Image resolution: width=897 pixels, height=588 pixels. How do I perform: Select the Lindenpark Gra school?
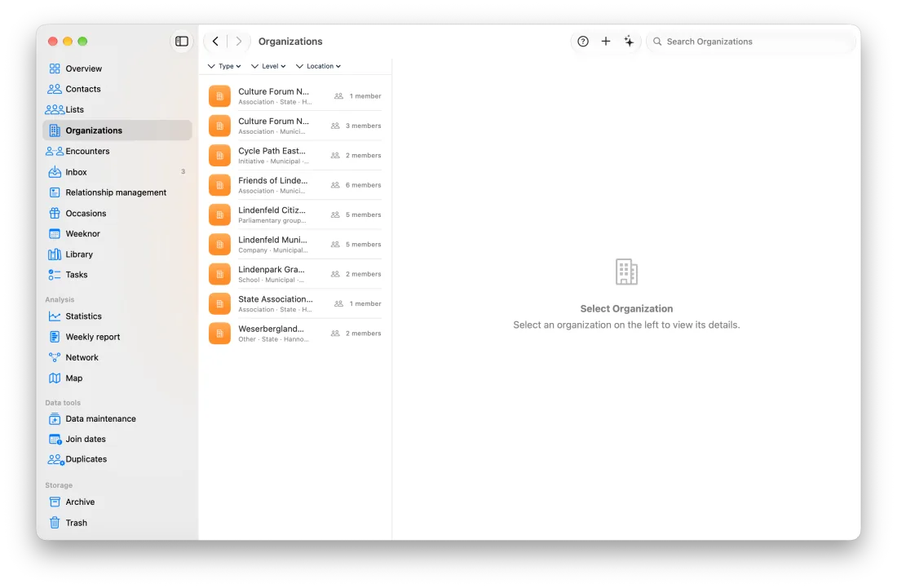(294, 275)
